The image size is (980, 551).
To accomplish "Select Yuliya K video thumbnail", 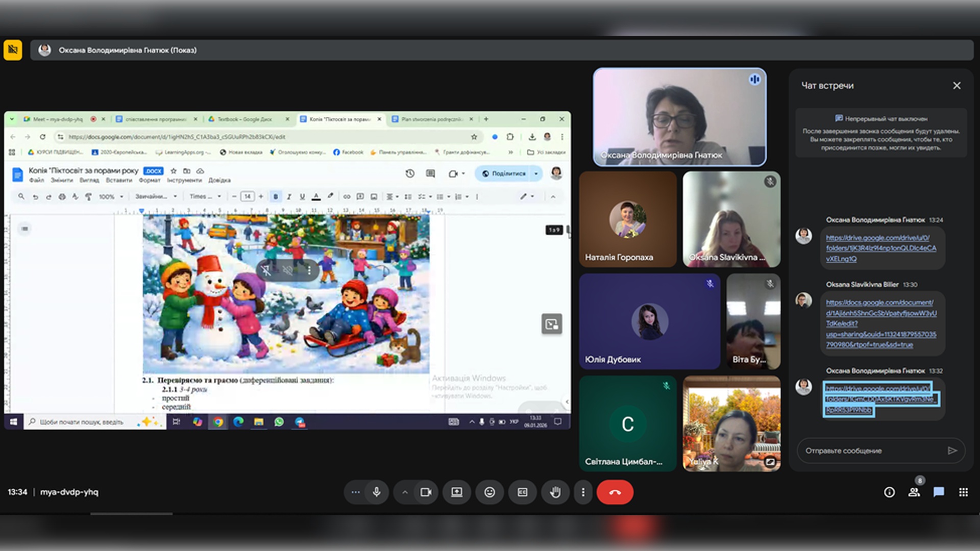I will (x=731, y=423).
